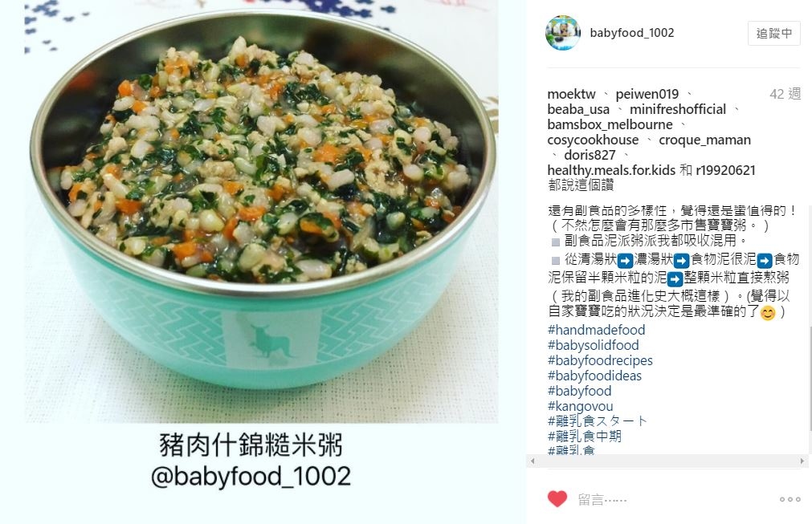Open healthy.meals.for.kids profile link
Image resolution: width=812 pixels, height=524 pixels.
coord(611,170)
